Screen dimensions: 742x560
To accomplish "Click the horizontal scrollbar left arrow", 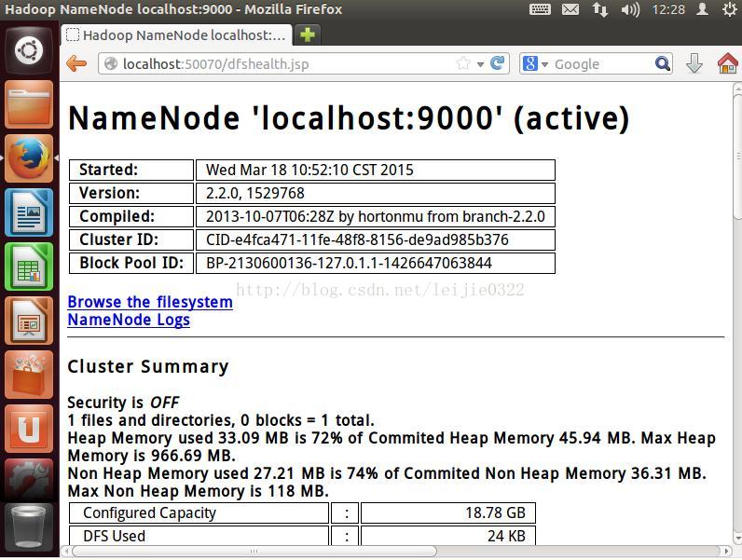I will tap(66, 551).
